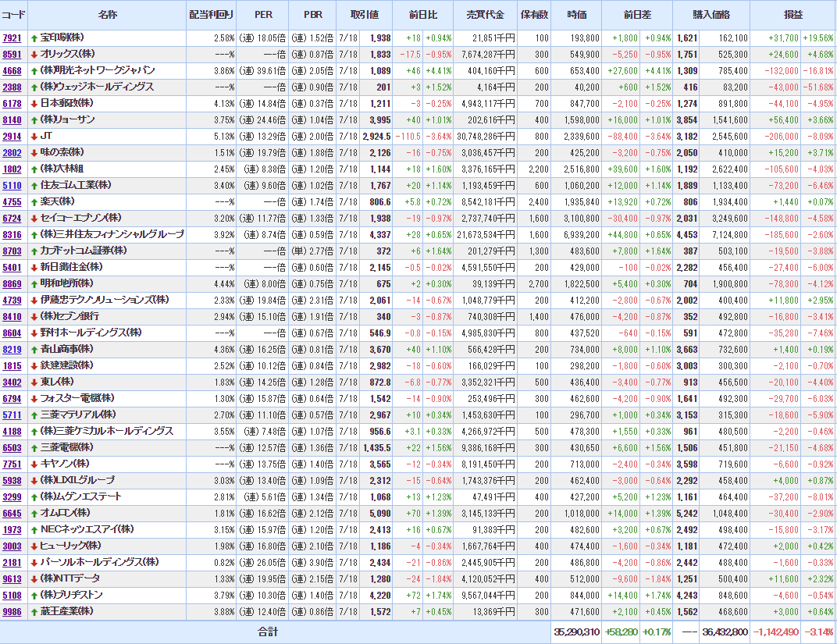Select the 売買代金 column header
Screen dimensions: 837x644
pos(485,15)
